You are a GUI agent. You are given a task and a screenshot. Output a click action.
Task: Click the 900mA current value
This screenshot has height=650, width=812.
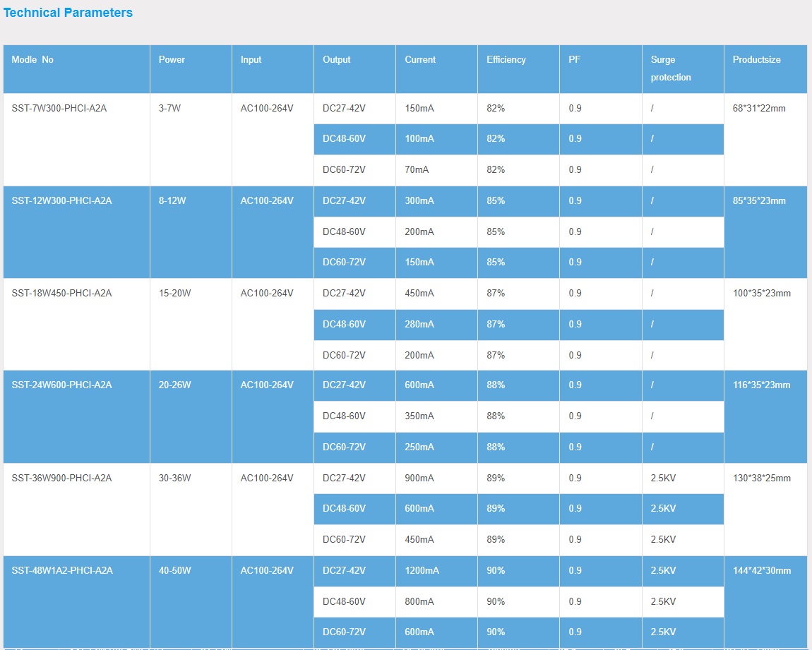[x=419, y=479]
